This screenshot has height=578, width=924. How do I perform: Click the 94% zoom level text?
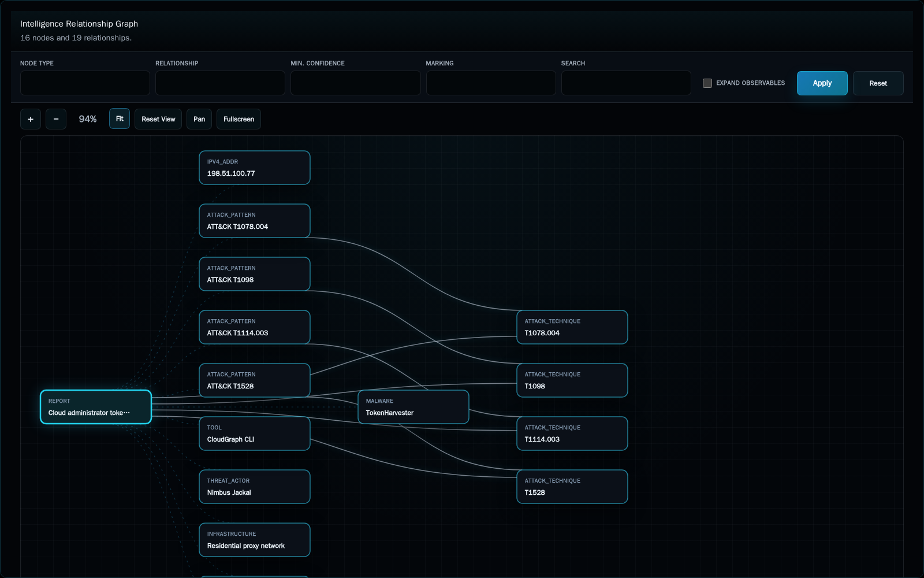pos(88,119)
